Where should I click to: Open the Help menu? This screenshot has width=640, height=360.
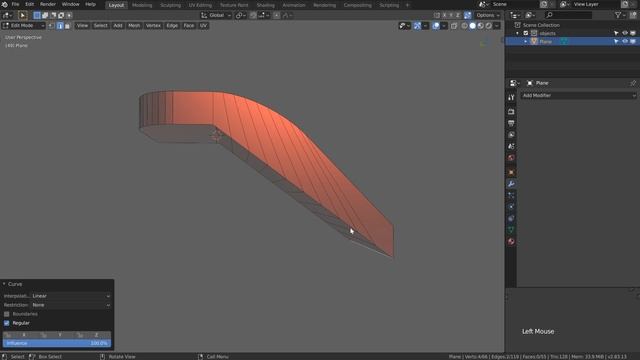pos(90,4)
